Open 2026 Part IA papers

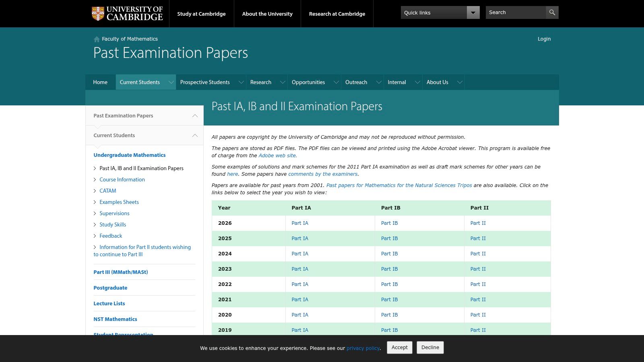(300, 223)
